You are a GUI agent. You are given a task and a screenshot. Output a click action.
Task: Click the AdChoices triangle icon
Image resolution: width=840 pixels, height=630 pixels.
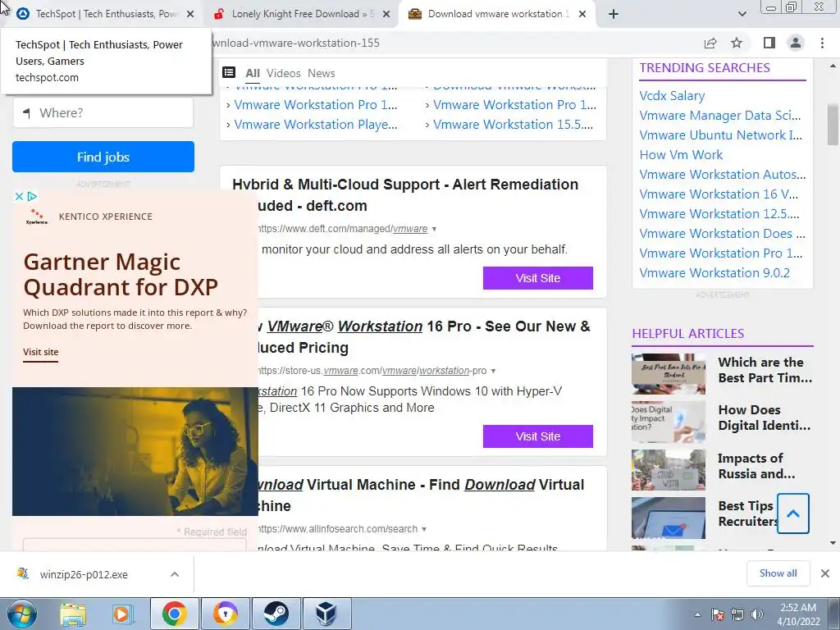tap(32, 197)
